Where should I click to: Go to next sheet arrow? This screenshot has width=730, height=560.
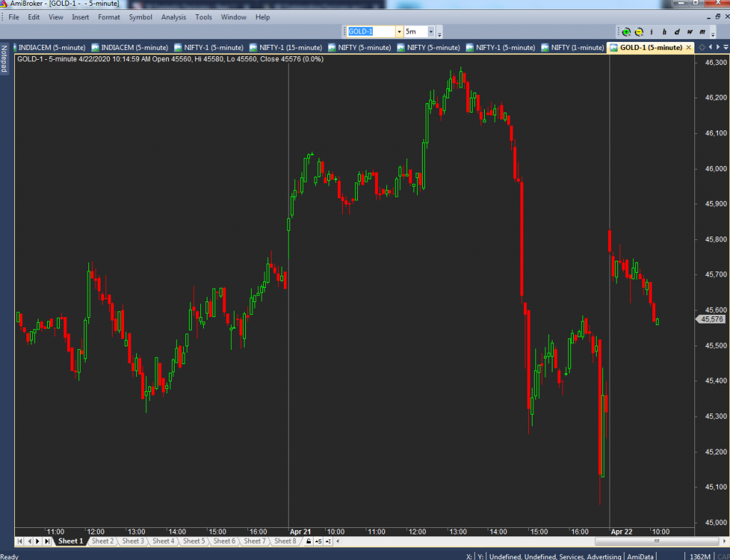(x=38, y=541)
